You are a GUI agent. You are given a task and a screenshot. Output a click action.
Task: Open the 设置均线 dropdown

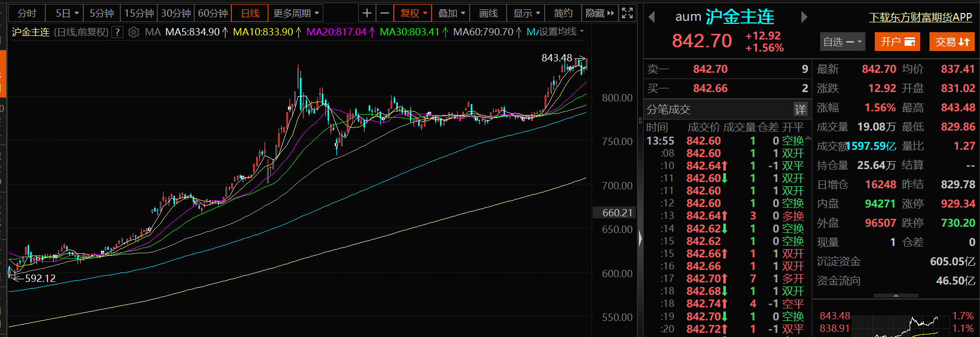561,32
